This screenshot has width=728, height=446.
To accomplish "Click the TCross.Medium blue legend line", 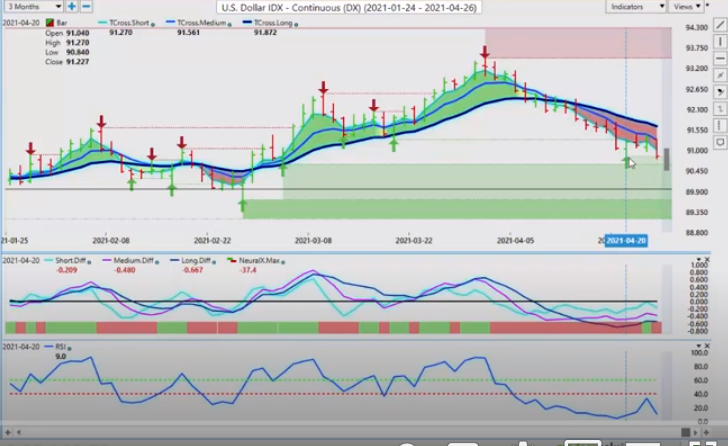I will tap(170, 22).
